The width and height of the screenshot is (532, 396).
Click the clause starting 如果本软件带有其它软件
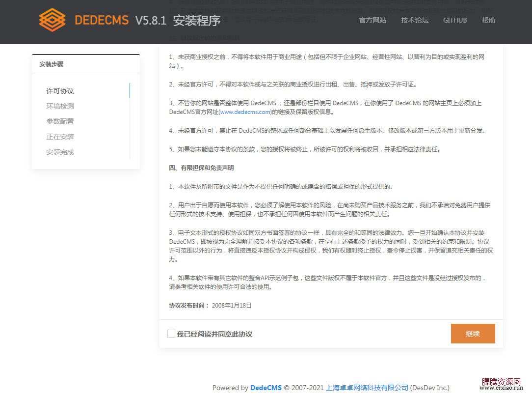(x=328, y=282)
